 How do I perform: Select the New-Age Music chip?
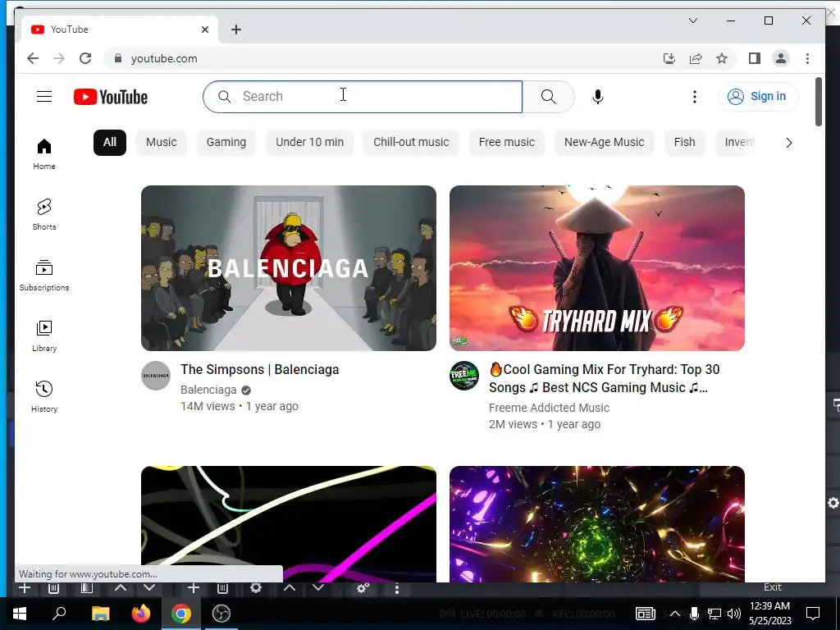[x=605, y=143]
